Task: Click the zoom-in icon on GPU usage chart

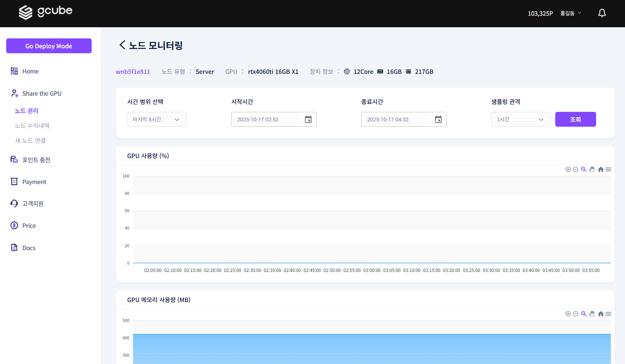Action: [x=568, y=169]
